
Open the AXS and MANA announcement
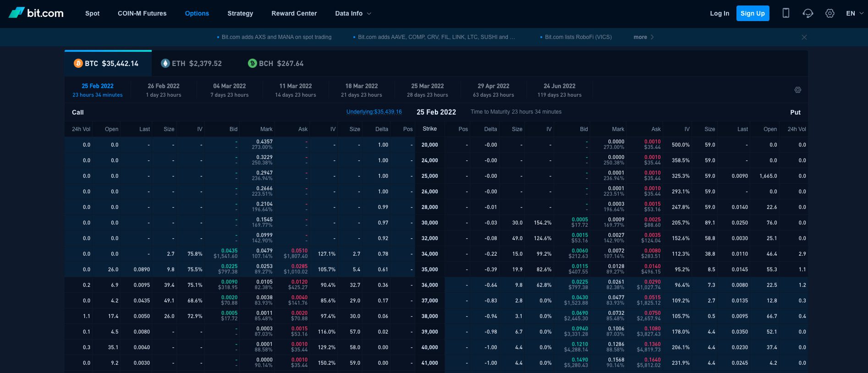276,37
